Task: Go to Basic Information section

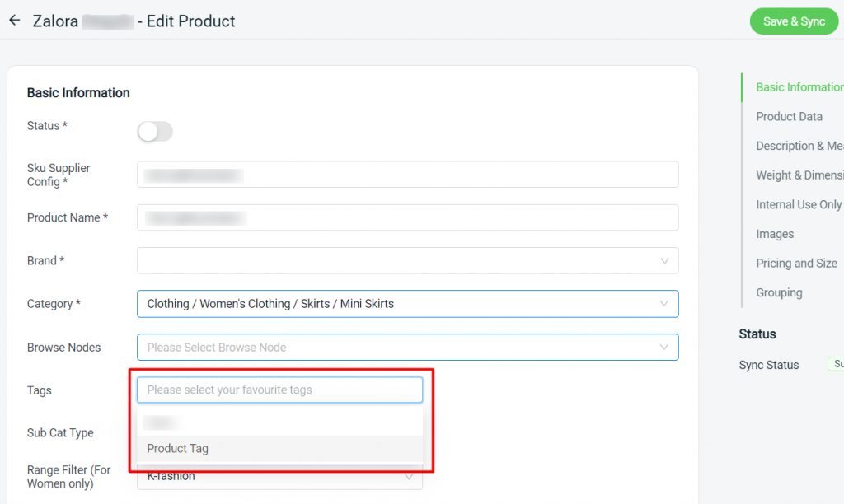Action: point(799,87)
